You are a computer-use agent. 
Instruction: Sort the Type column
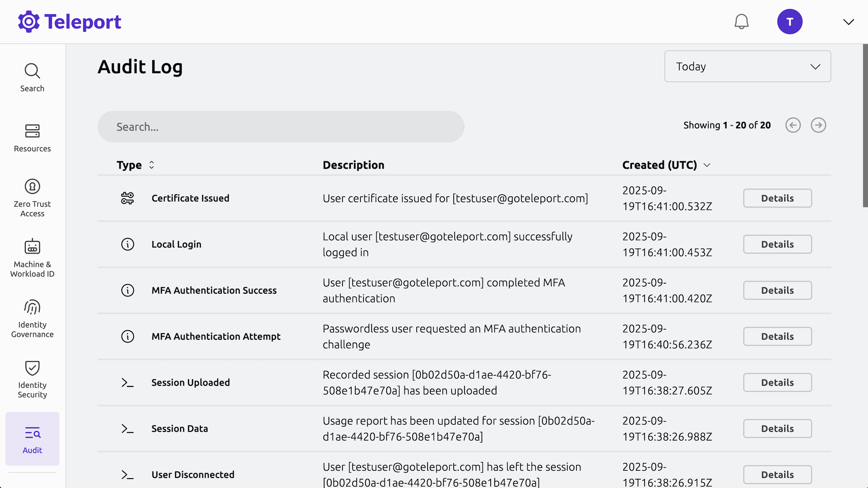[151, 165]
